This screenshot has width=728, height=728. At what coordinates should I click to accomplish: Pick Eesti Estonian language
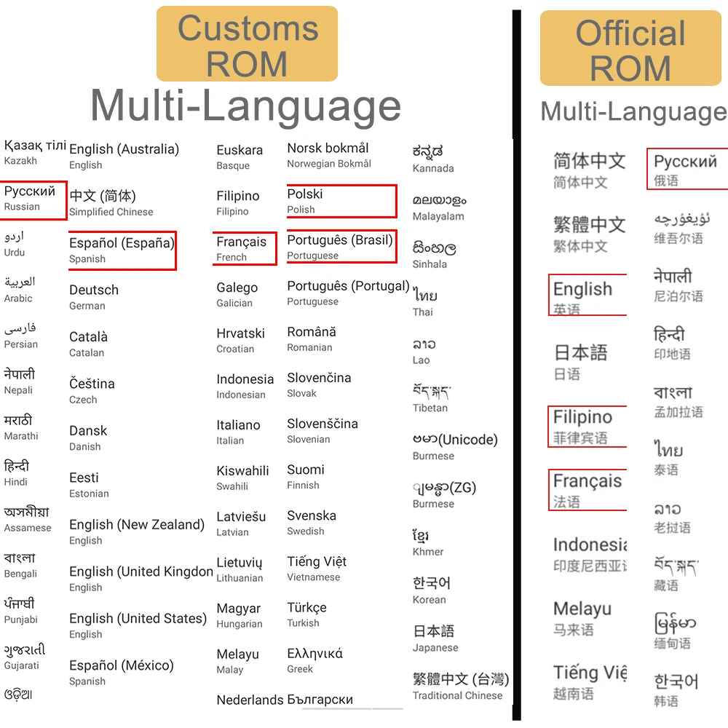(89, 485)
